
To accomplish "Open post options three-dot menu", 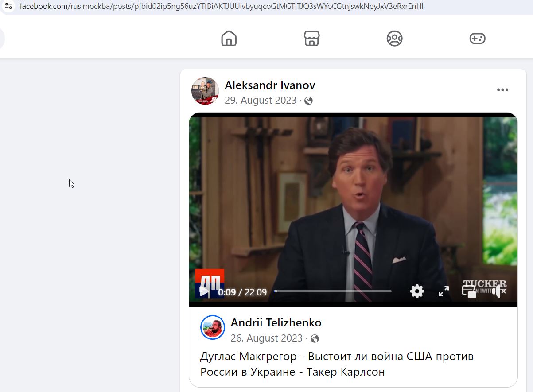I will pos(502,90).
